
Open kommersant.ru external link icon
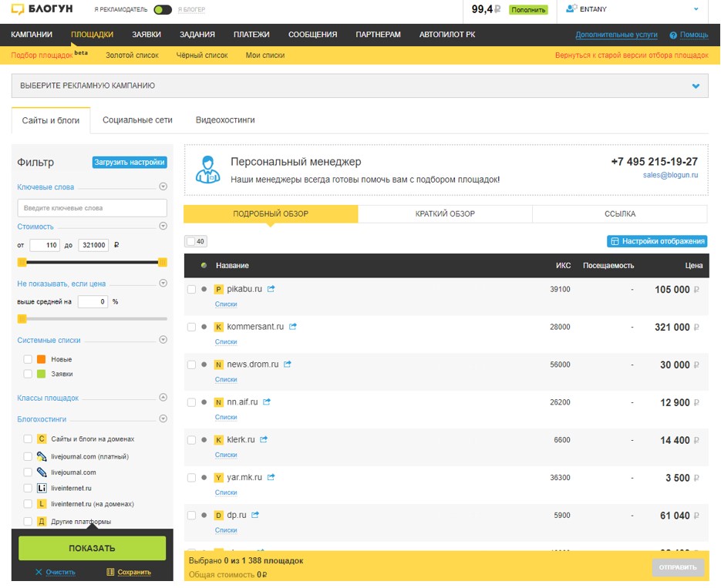pyautogui.click(x=293, y=327)
